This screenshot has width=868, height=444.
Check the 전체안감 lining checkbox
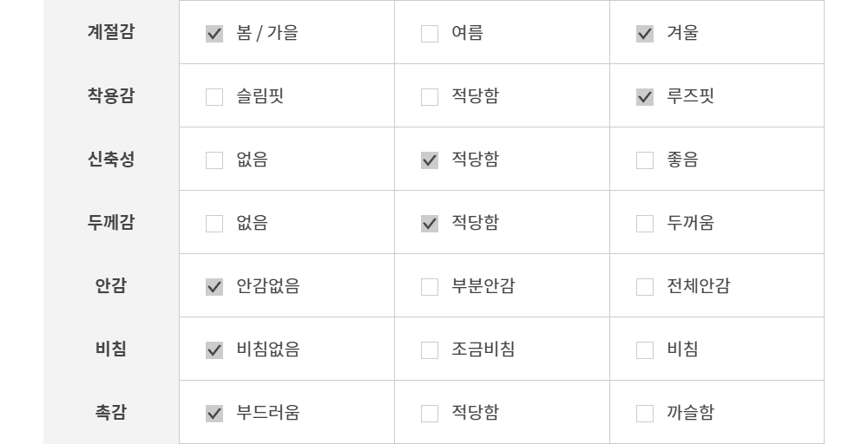tap(645, 288)
